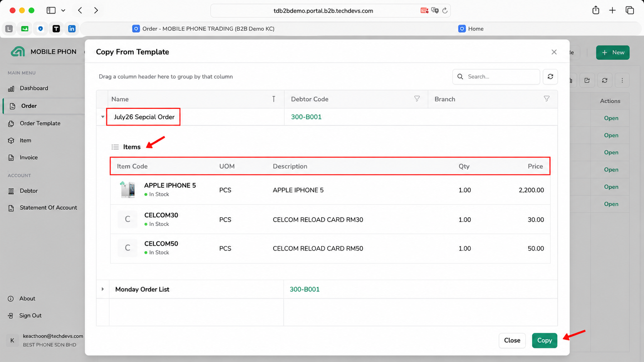The height and width of the screenshot is (362, 644).
Task: Open Debtor Code column filter
Action: pos(417,99)
